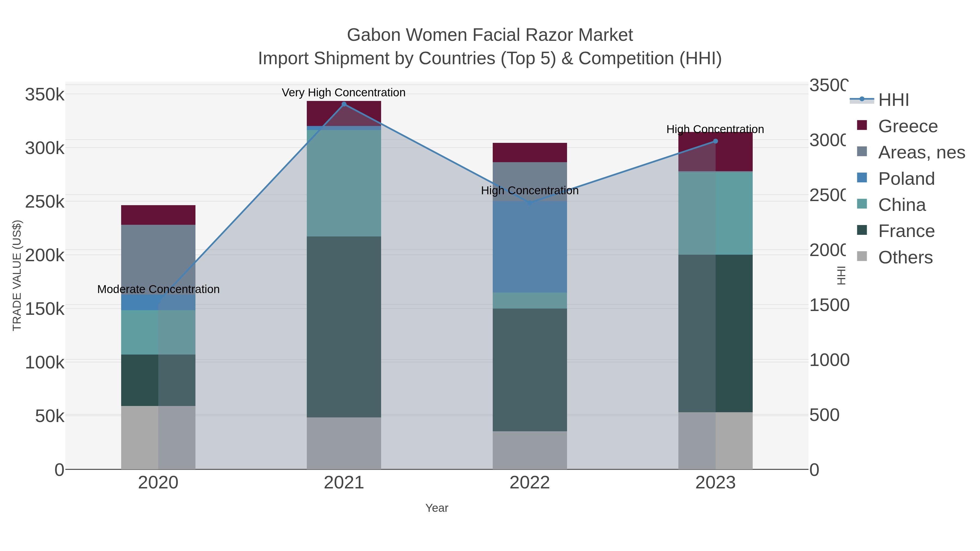Click the Areas, nes segment of 2020 bar
980x551 pixels.
pyautogui.click(x=158, y=260)
